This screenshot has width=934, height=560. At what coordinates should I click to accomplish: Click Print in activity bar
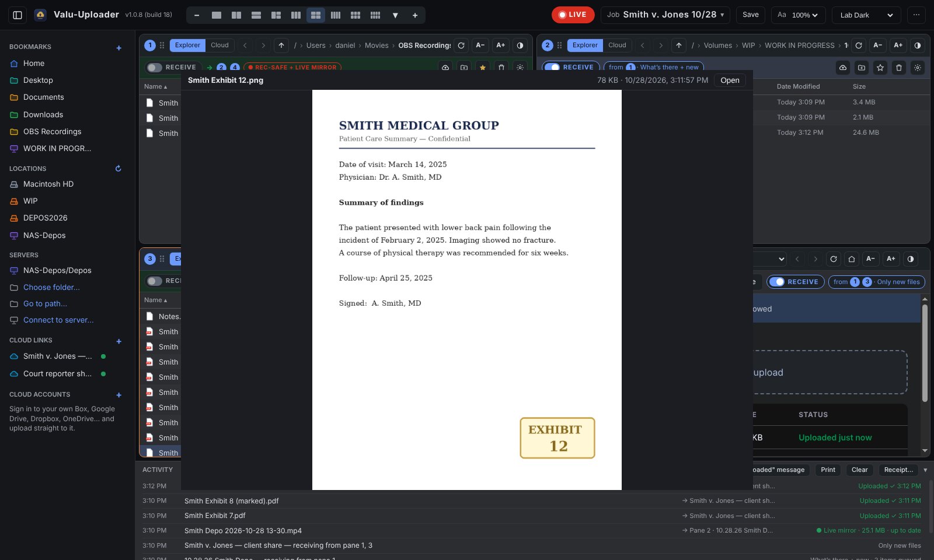(x=828, y=470)
